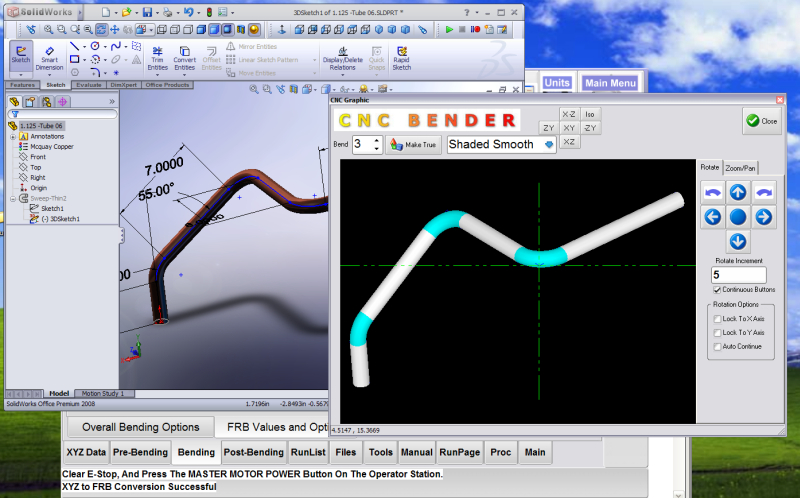
Task: Click the green Play macro icon
Action: point(449,30)
